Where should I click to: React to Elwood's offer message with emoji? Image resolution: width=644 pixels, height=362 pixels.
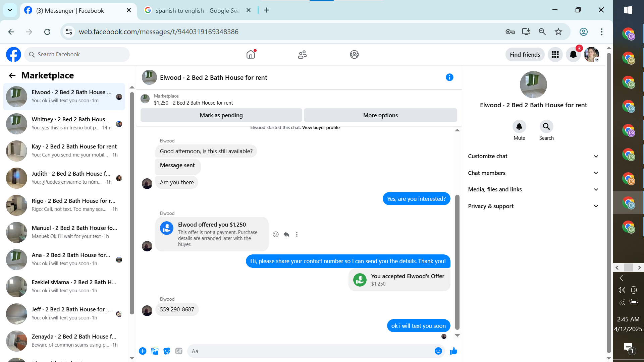click(276, 234)
